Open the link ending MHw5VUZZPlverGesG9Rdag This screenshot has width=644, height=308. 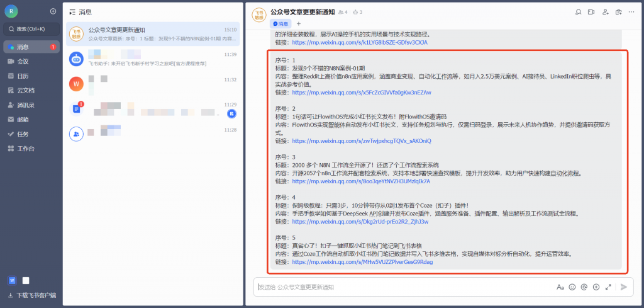coord(362,262)
